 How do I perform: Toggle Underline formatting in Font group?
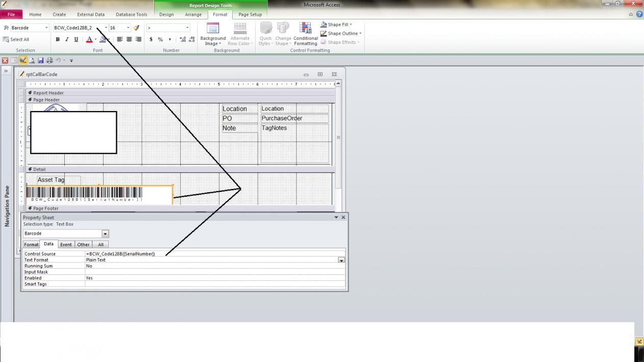click(76, 39)
